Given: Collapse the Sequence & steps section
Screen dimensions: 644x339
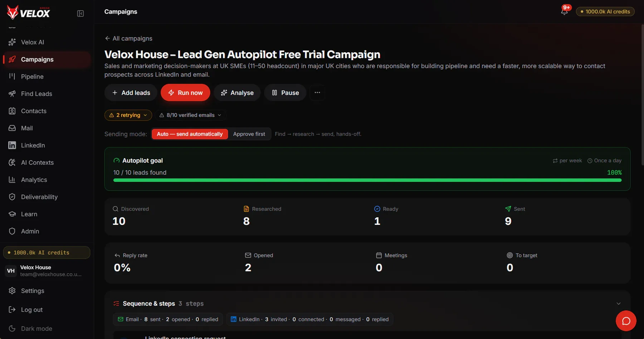Looking at the screenshot, I should (x=619, y=304).
